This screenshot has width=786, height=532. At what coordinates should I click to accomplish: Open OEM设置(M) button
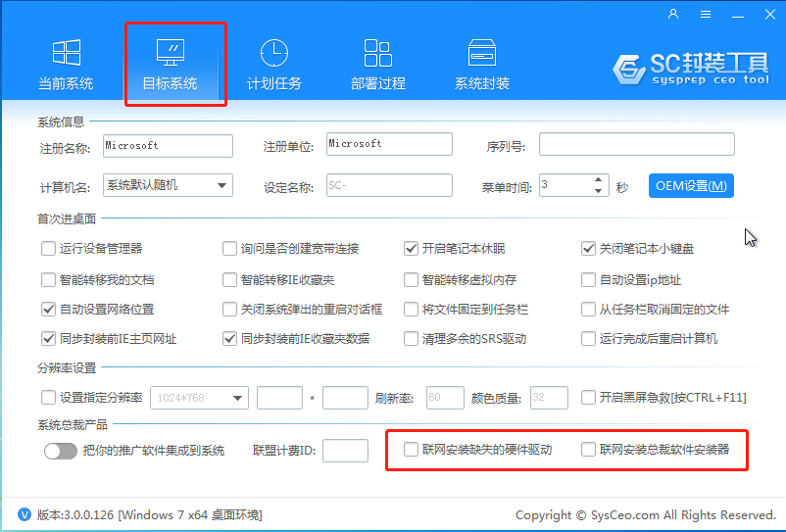(691, 186)
